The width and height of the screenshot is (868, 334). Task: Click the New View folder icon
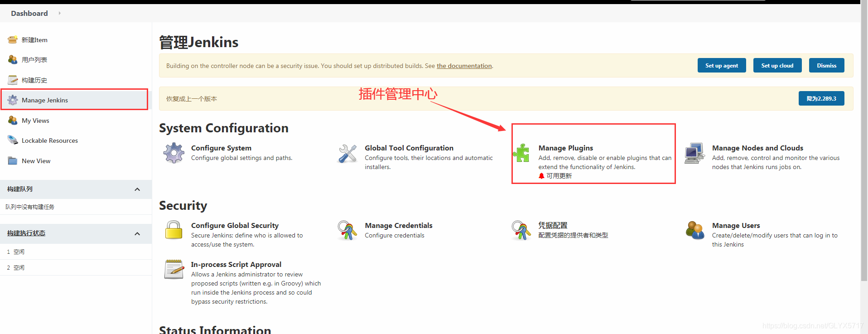coord(13,161)
